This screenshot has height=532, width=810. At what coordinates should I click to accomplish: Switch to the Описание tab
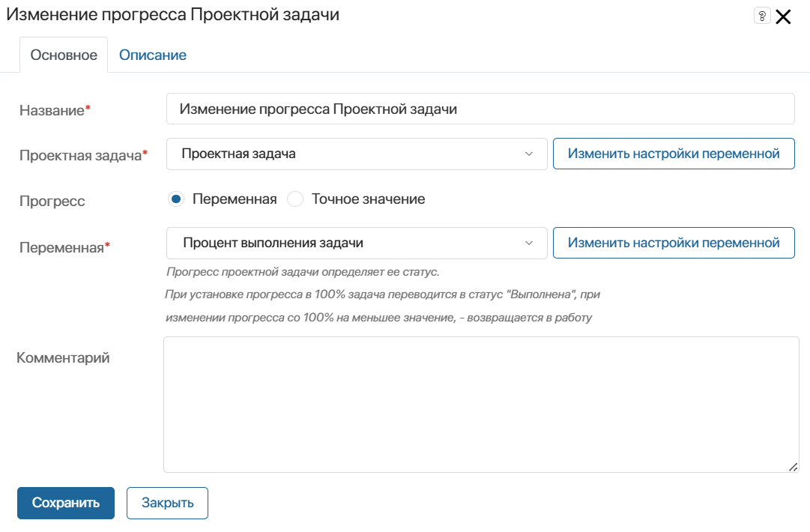pyautogui.click(x=152, y=55)
